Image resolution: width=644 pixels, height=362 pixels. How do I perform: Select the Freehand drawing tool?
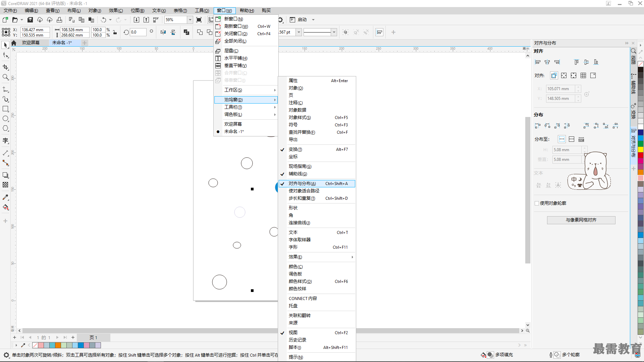[5, 89]
